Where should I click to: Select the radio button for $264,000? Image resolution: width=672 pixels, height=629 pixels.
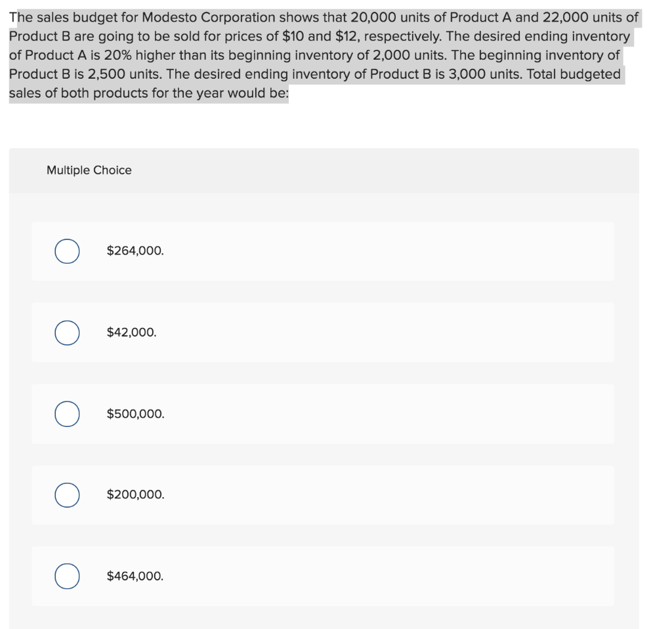click(66, 251)
